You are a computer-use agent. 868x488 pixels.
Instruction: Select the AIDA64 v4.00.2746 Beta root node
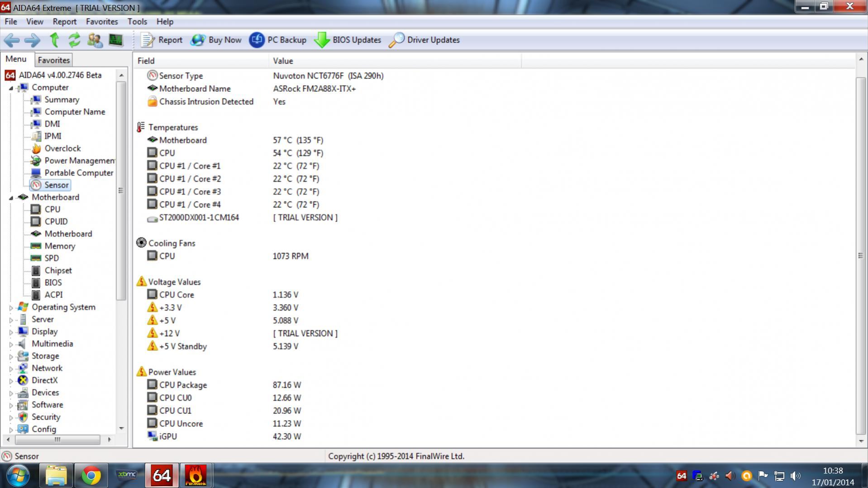click(x=60, y=75)
